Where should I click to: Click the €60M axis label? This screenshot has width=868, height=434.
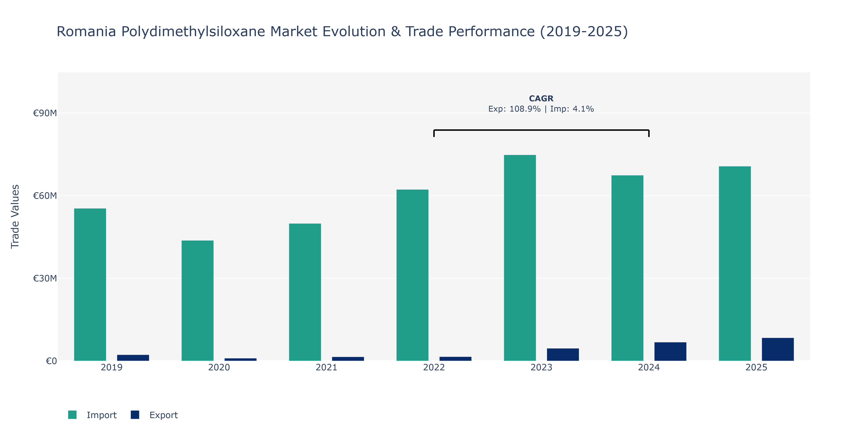pos(45,196)
